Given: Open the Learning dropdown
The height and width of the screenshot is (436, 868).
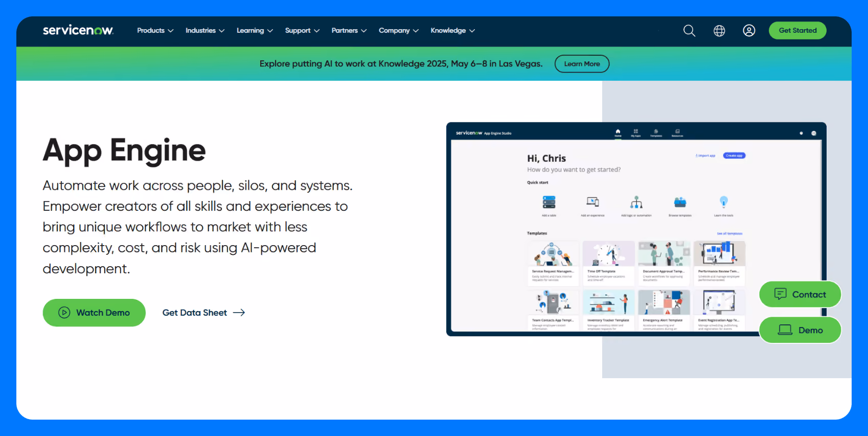Looking at the screenshot, I should point(255,31).
